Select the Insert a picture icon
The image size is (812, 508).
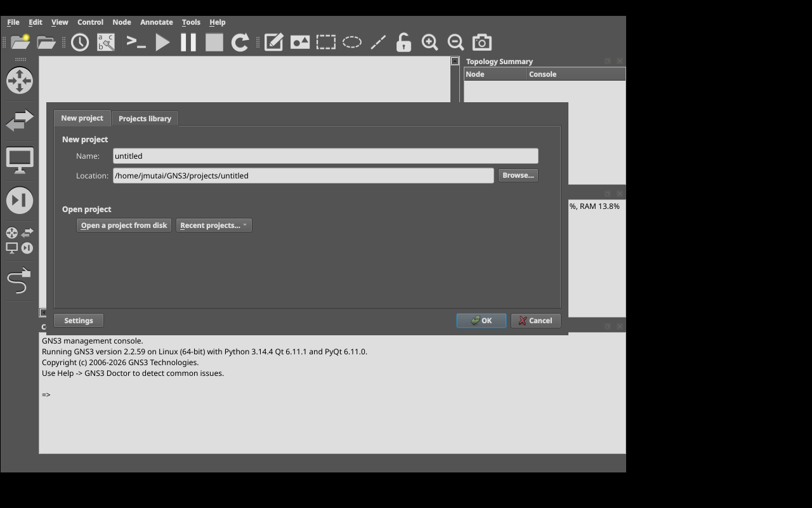(x=300, y=43)
